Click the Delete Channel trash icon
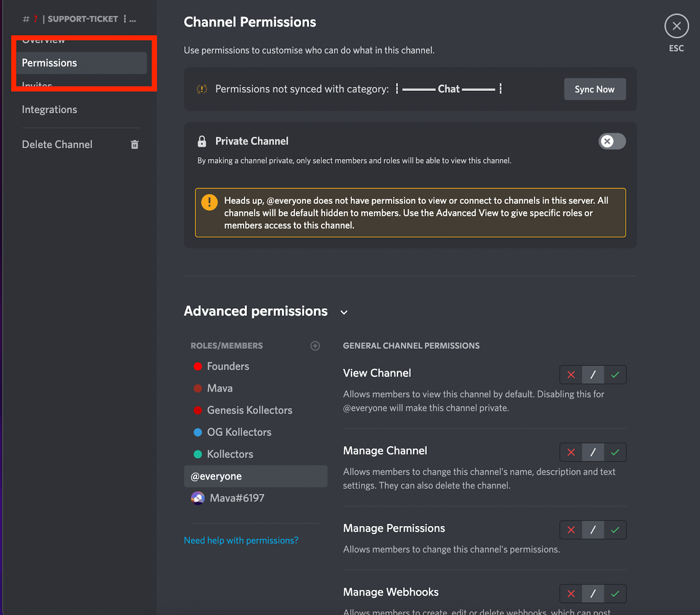 tap(135, 144)
